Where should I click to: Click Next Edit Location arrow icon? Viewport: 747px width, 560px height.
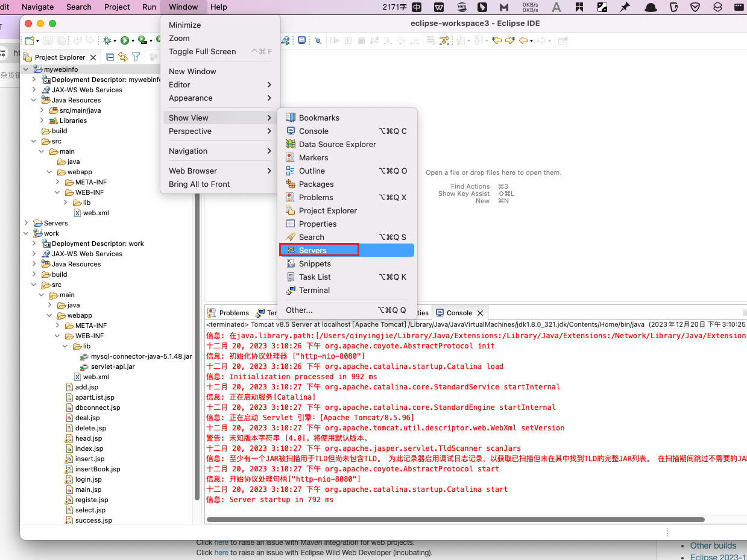click(x=510, y=40)
